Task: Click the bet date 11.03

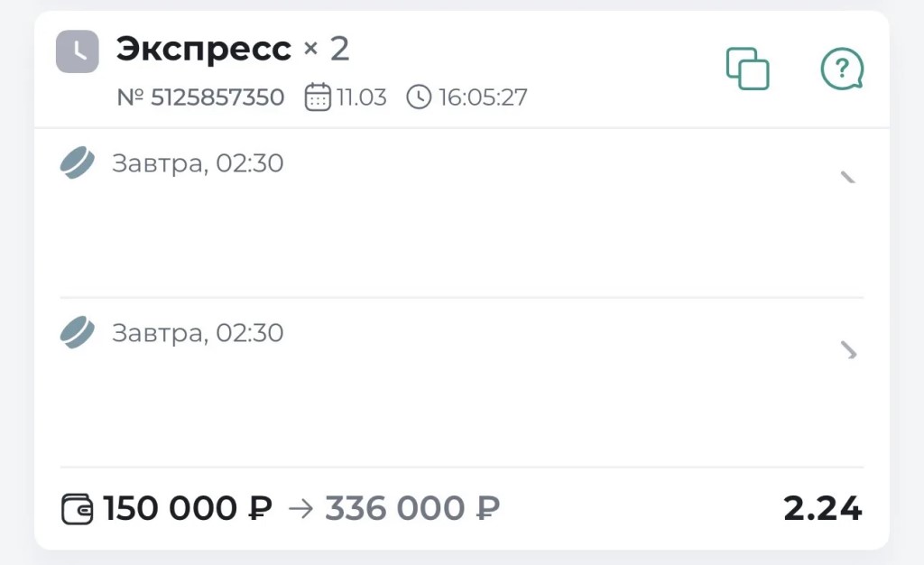Action: (x=362, y=97)
